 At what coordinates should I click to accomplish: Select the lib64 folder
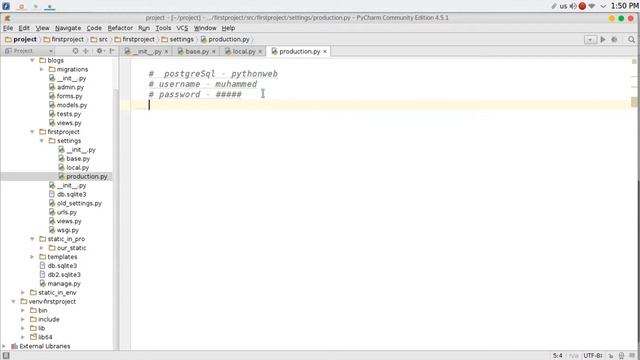point(41,337)
